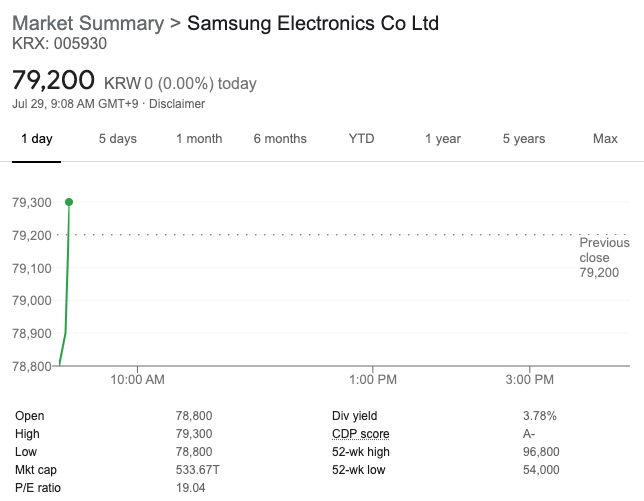The image size is (644, 501).
Task: Show the 6 months chart range
Action: (280, 139)
